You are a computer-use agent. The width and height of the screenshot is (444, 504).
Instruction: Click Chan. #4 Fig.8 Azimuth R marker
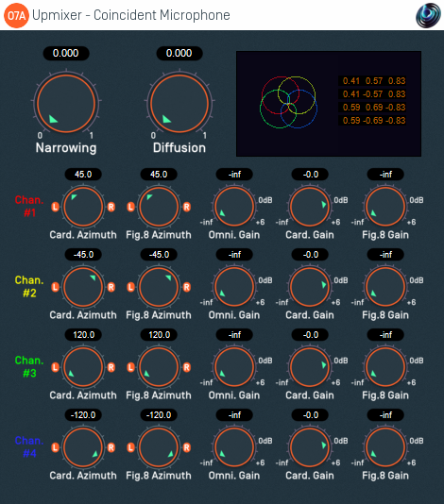[x=187, y=447]
